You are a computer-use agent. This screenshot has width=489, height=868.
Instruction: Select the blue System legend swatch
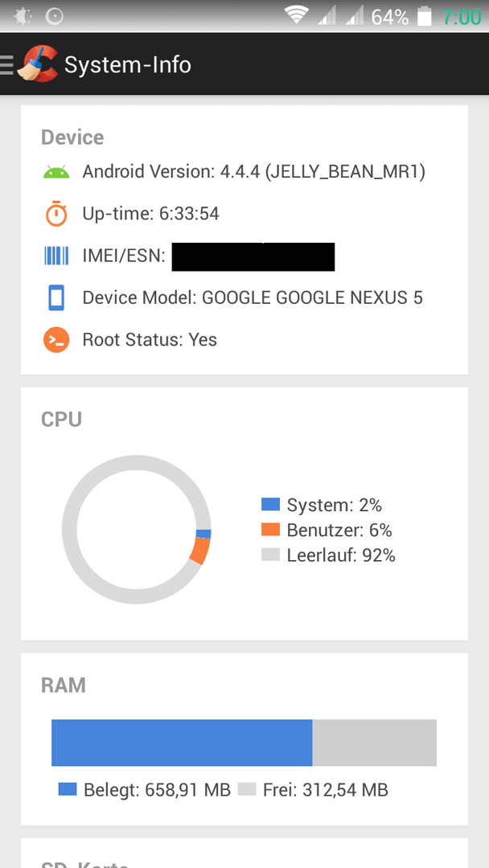[270, 504]
